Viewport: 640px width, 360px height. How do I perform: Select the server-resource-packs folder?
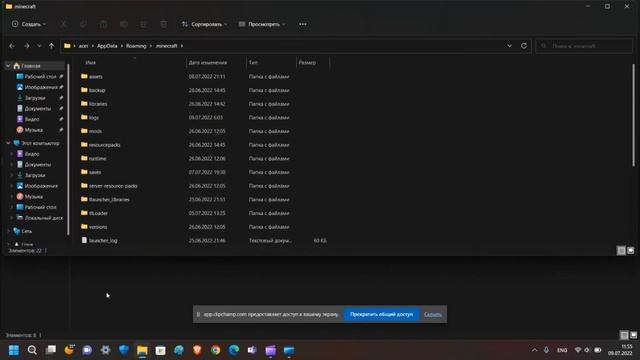(113, 186)
